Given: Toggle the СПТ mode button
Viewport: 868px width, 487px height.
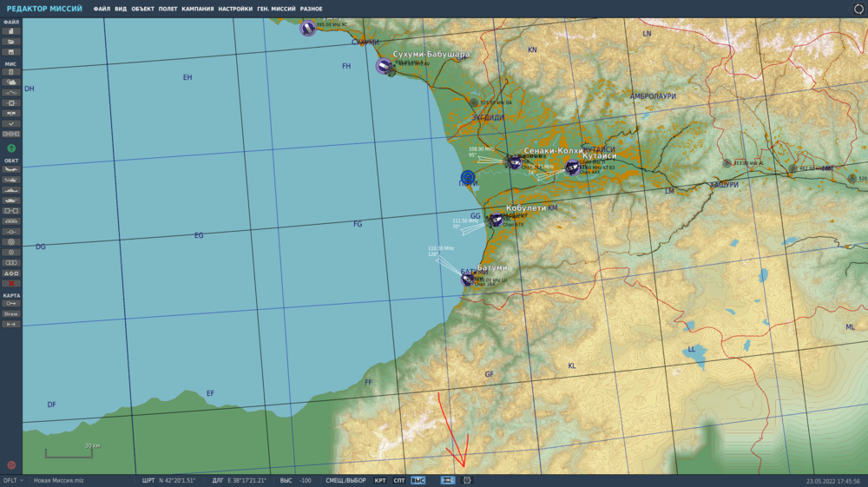Looking at the screenshot, I should [x=399, y=480].
